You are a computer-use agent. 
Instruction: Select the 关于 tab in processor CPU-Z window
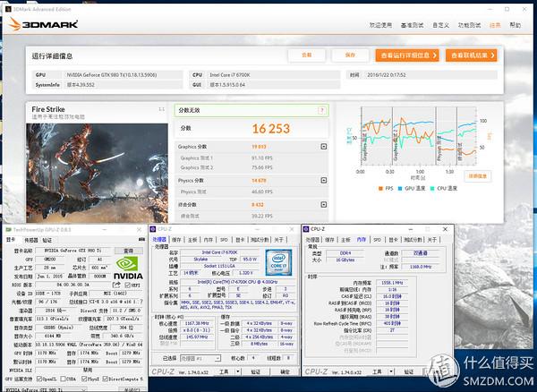279,240
